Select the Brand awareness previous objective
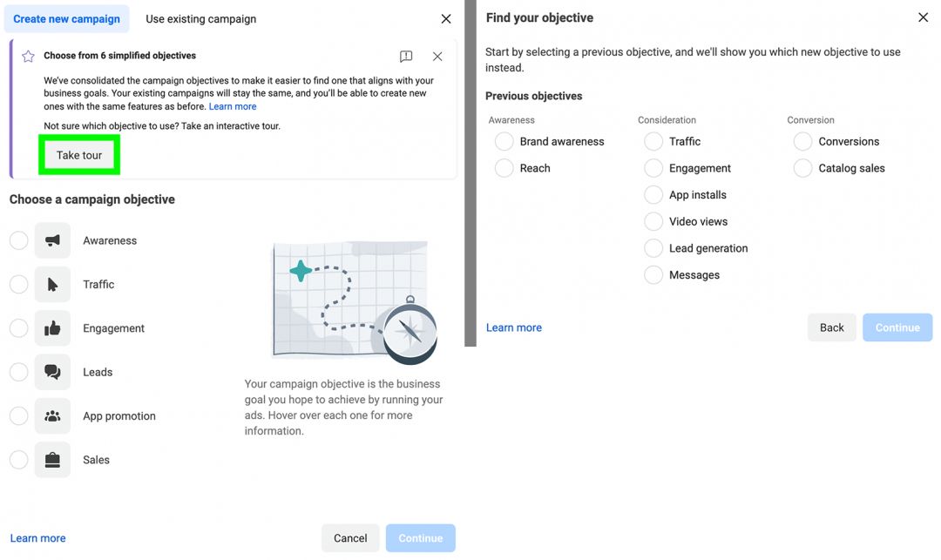This screenshot has height=560, width=941. pos(504,141)
